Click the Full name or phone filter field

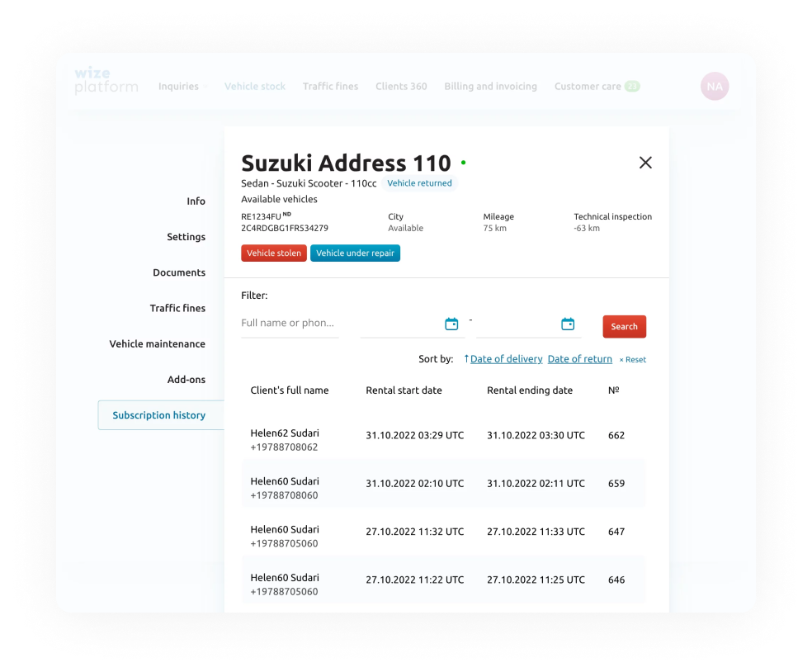[x=290, y=324]
